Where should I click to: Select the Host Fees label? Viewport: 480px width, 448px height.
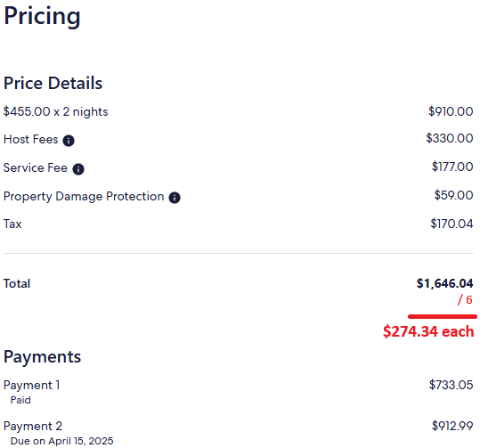click(x=30, y=139)
